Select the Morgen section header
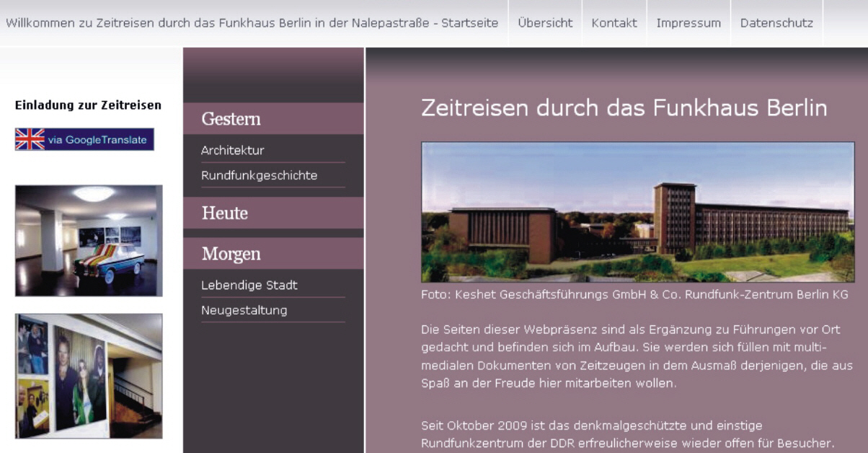 [x=231, y=254]
